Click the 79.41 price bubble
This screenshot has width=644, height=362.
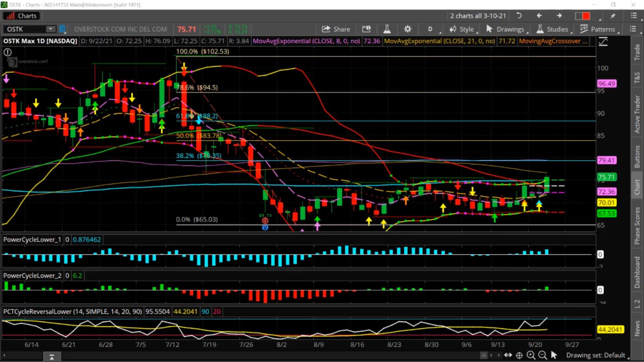click(606, 160)
